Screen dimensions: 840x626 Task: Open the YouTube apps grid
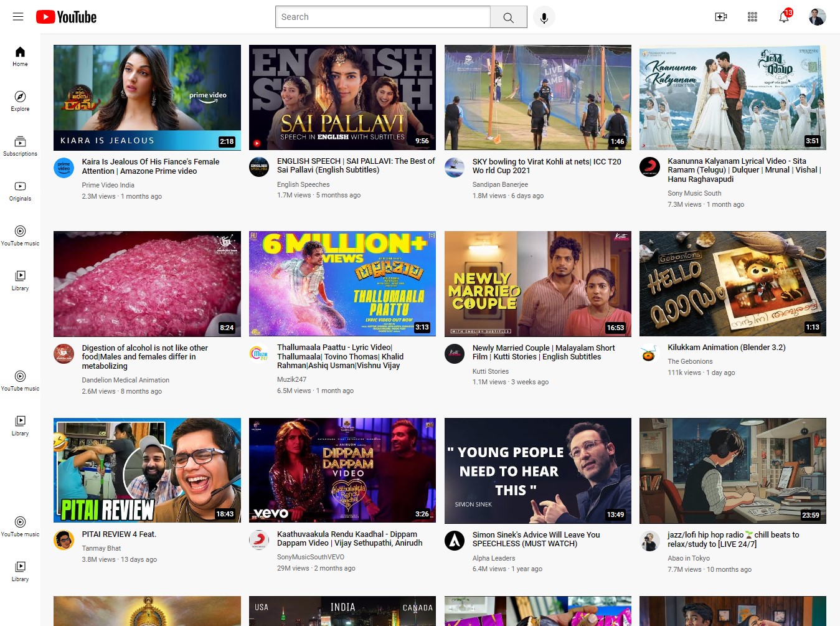pyautogui.click(x=752, y=17)
